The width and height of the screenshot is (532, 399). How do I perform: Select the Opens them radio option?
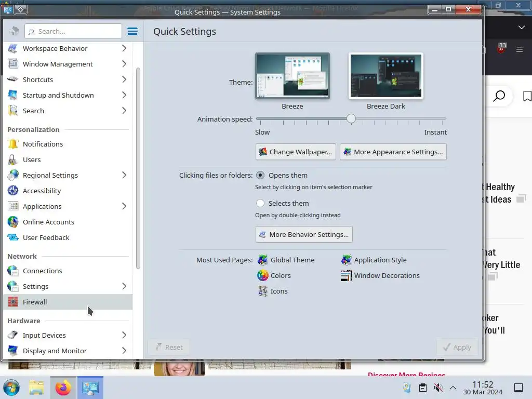pos(260,175)
